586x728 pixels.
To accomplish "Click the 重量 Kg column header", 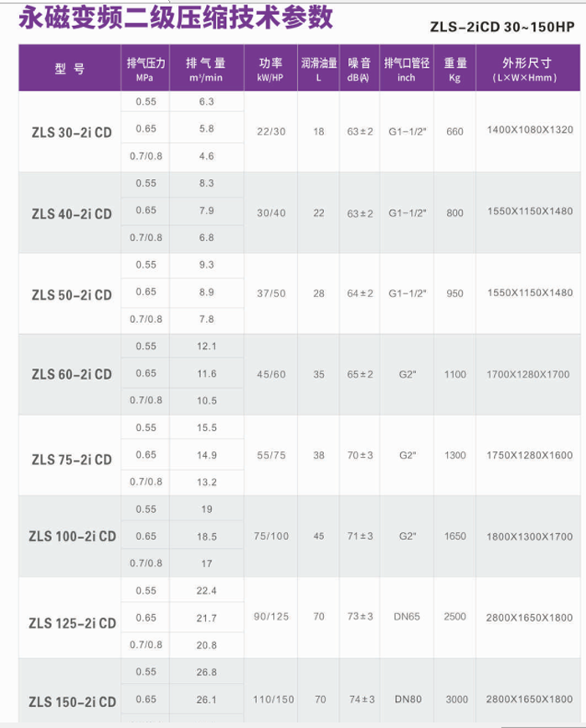I will [455, 69].
